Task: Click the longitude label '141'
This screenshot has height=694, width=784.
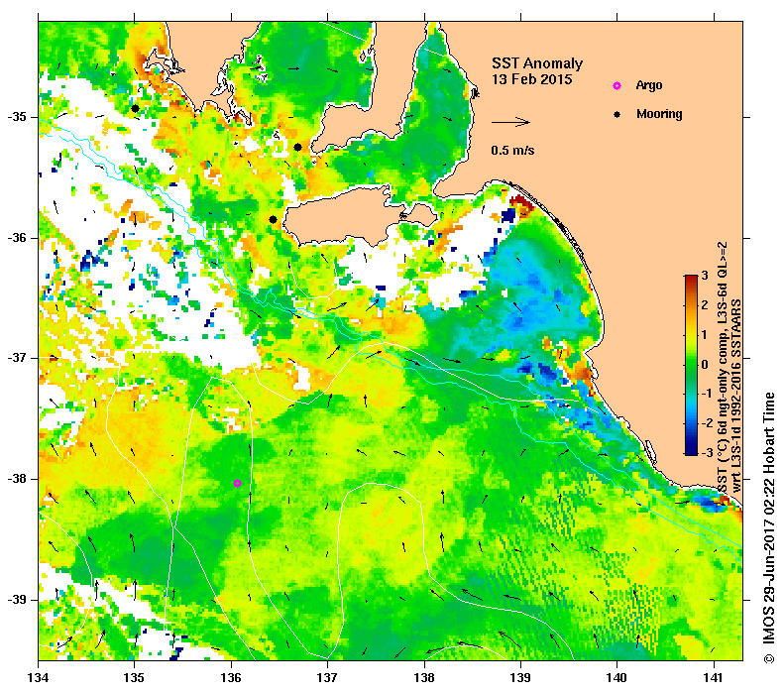Action: pos(714,678)
